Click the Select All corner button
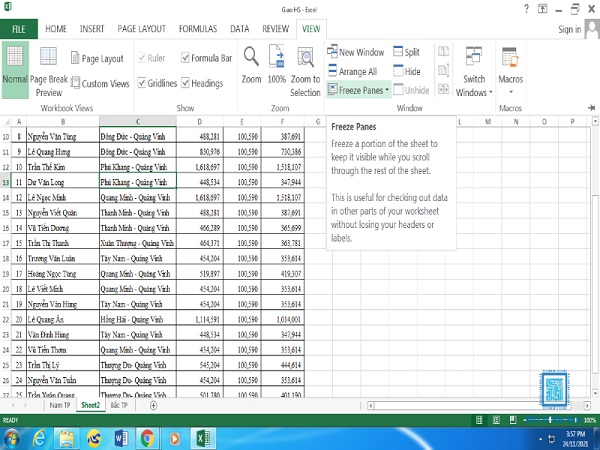600x450 pixels. 6,122
